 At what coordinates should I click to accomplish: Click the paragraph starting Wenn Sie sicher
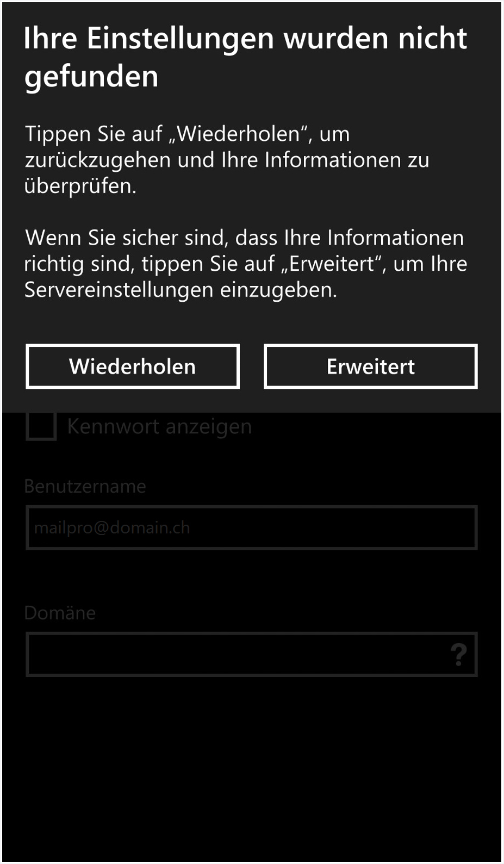pyautogui.click(x=246, y=264)
